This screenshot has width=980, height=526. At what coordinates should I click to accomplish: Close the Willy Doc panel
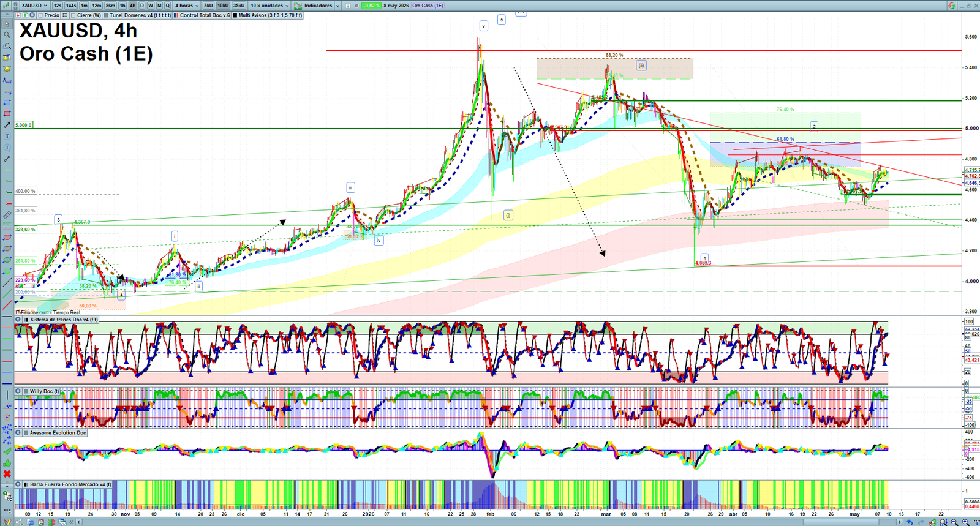coord(18,391)
